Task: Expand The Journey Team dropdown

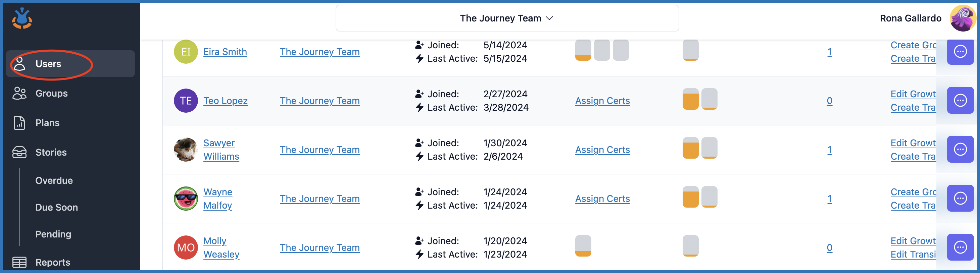Action: coord(507,18)
